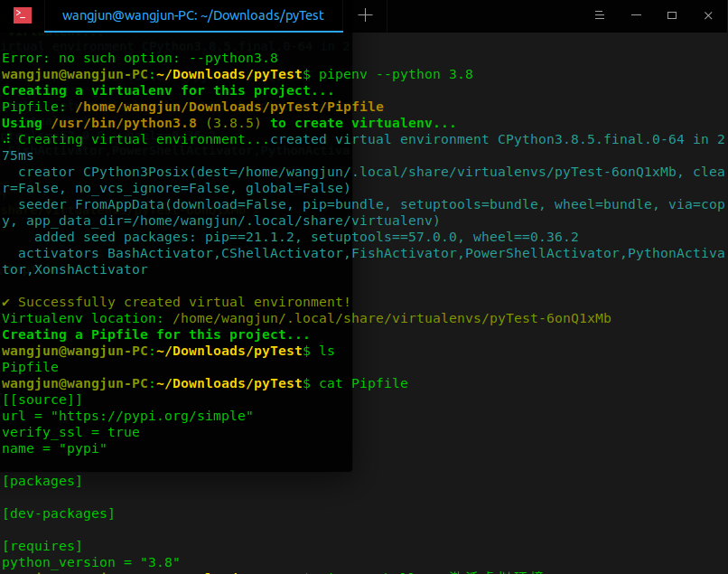Click the 'ls' command text
The width and height of the screenshot is (728, 574).
pyautogui.click(x=327, y=351)
